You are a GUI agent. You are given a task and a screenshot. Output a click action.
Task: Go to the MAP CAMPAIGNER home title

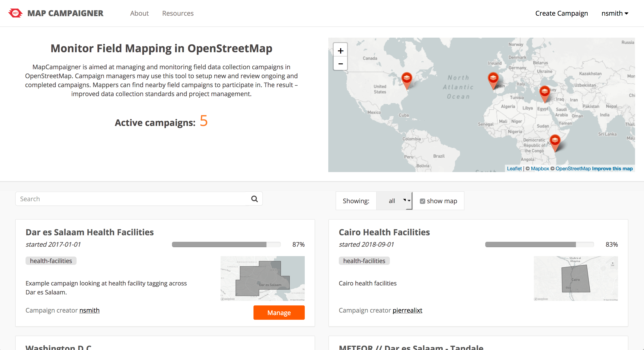click(65, 13)
